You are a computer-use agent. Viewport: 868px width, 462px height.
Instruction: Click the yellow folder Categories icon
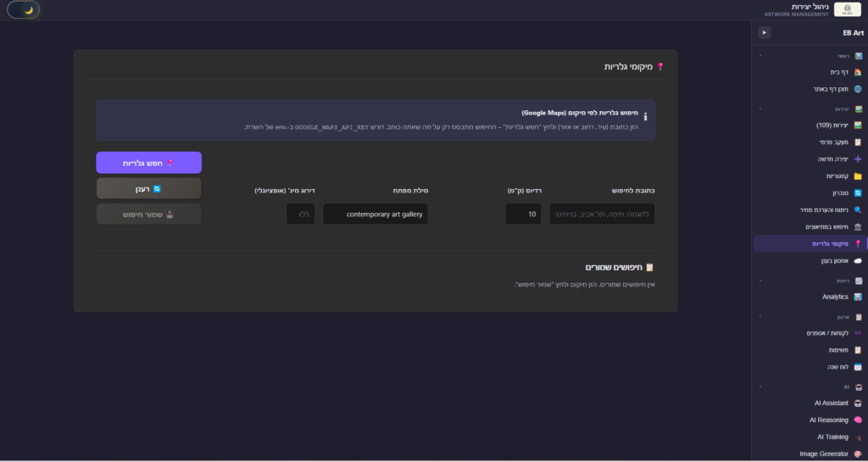tap(858, 176)
